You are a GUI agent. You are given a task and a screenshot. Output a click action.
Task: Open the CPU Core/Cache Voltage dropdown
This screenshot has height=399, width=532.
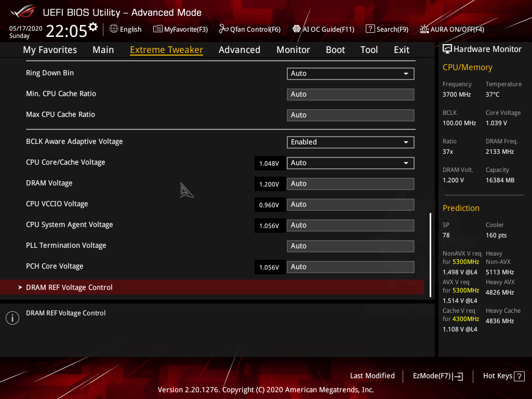[350, 163]
